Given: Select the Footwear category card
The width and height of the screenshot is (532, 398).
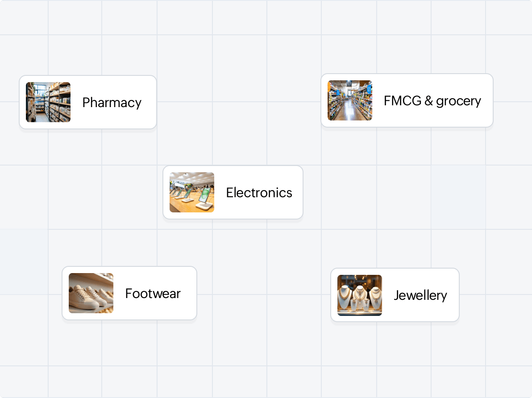Looking at the screenshot, I should click(x=129, y=293).
